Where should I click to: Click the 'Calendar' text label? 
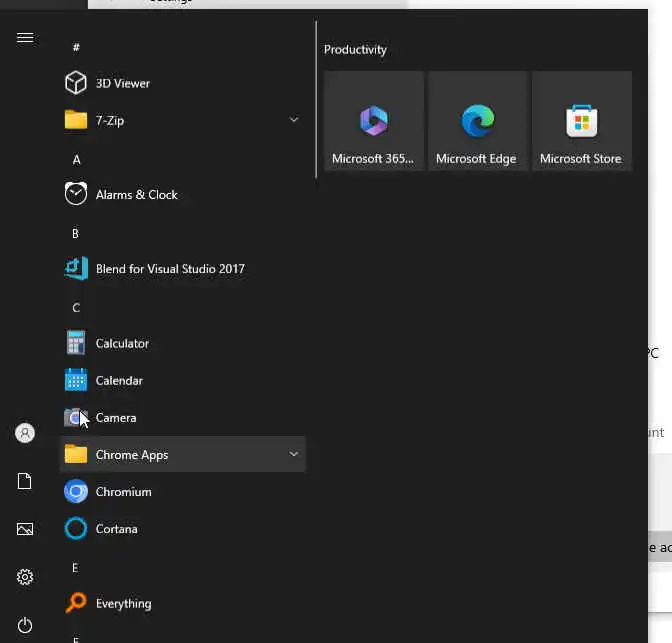[119, 381]
